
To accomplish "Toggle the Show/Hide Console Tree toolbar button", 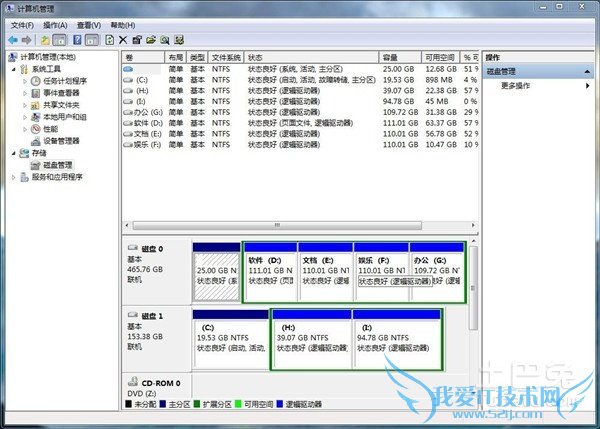I will click(59, 40).
